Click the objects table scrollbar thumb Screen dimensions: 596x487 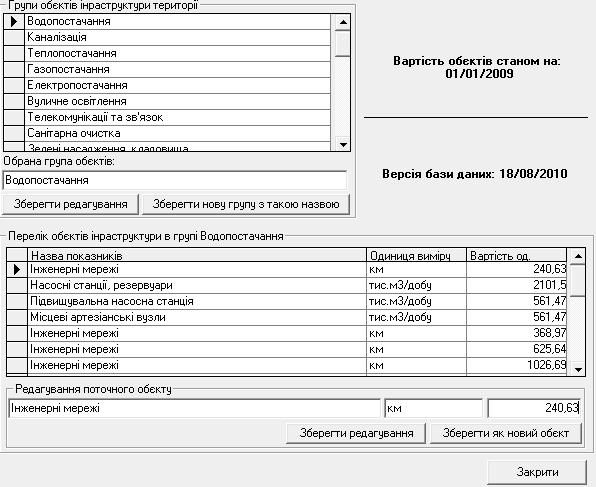tap(578, 280)
